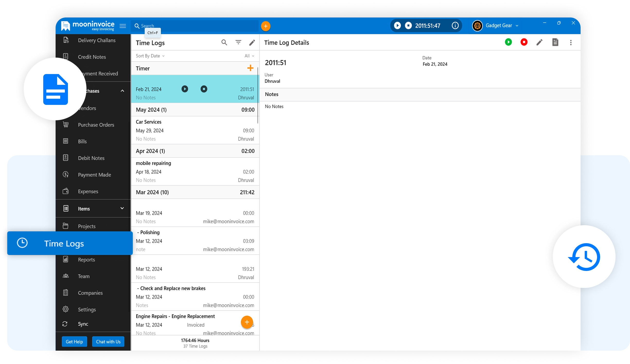Click the Get Help button
This screenshot has width=630, height=364.
[x=74, y=342]
